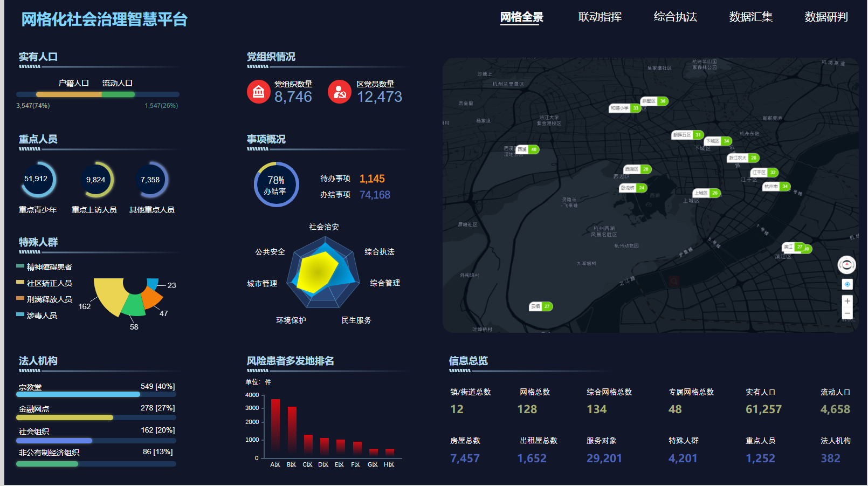Screen dimensions: 868x486
Task: Click the 卧龙桥 24 map marker
Action: (633, 188)
